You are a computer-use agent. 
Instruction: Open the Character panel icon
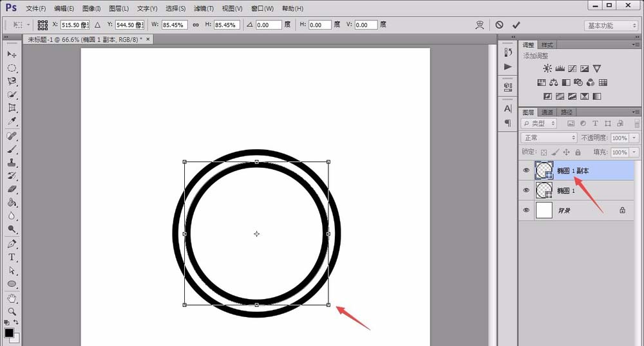pyautogui.click(x=508, y=109)
